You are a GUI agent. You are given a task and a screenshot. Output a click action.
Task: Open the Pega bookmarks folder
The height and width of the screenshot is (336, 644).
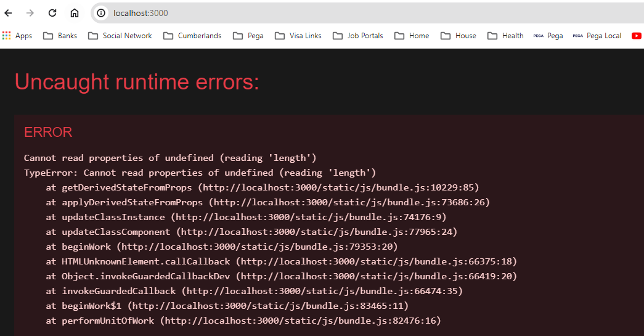(248, 36)
